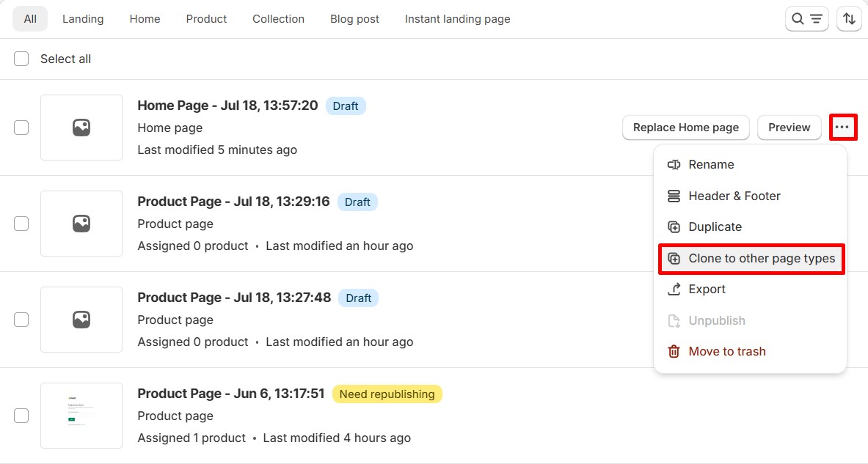This screenshot has width=868, height=464.
Task: Click the Duplicate icon in menu
Action: (x=674, y=227)
